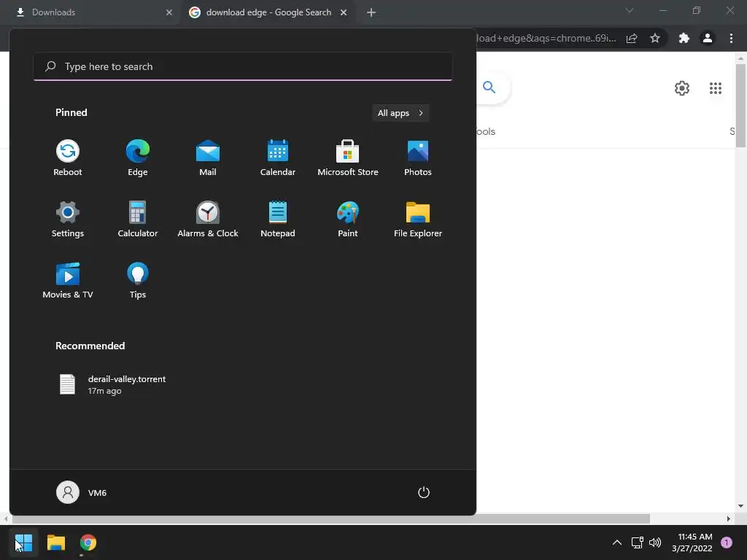This screenshot has height=560, width=747.
Task: Click the Chrome address bar URL
Action: pyautogui.click(x=546, y=38)
